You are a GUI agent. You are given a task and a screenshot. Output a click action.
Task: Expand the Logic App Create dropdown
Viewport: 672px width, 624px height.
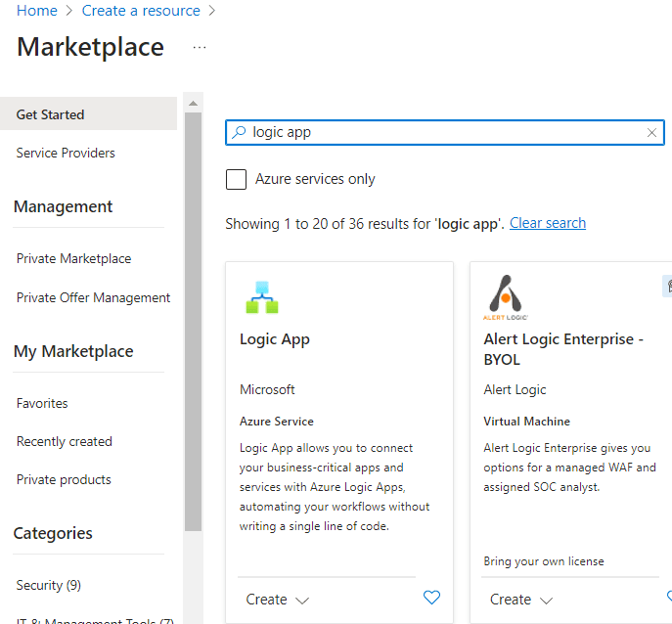(x=277, y=600)
